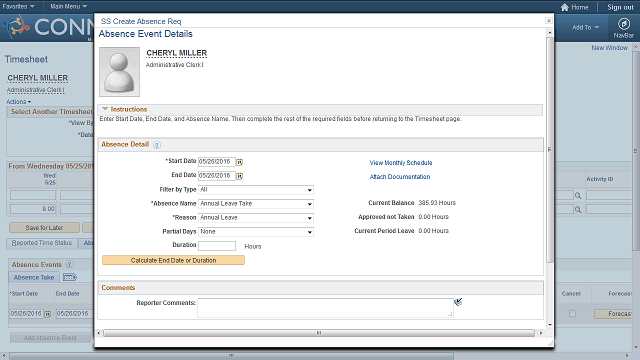Open the NavBar compass icon
This screenshot has height=360, width=640.
tap(623, 24)
